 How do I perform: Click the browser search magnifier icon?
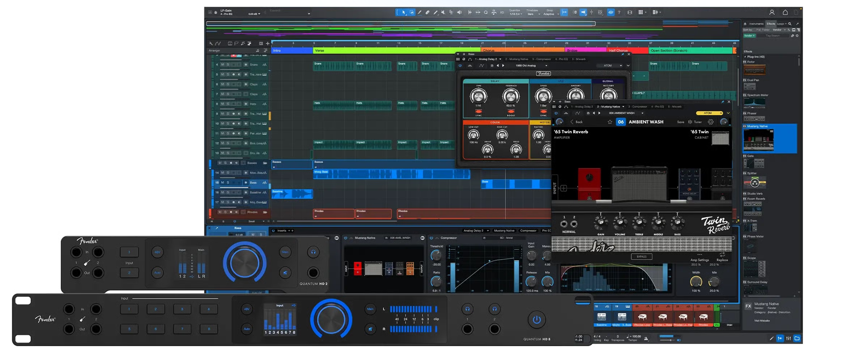(790, 24)
